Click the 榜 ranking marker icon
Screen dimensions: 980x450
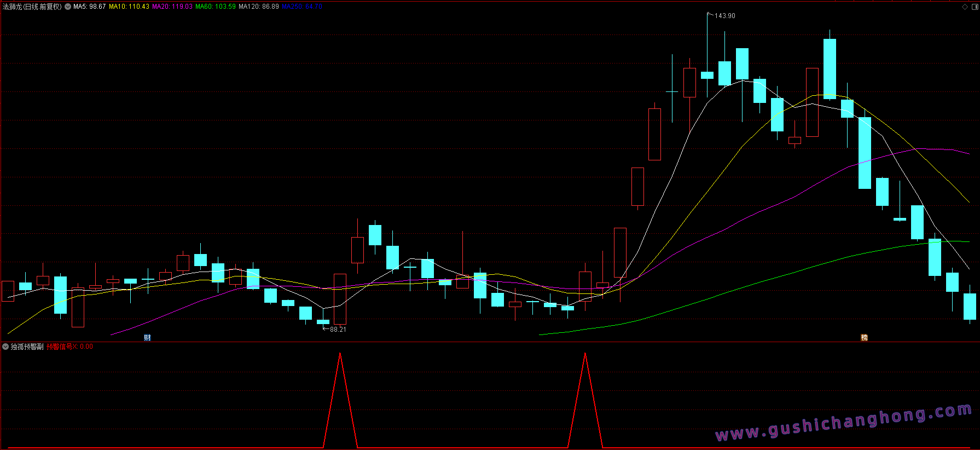click(x=864, y=337)
